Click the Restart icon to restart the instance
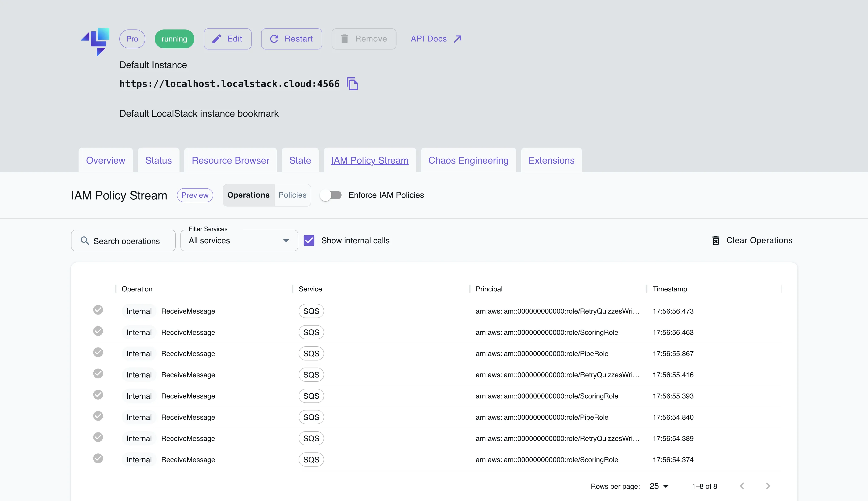Screen dimensions: 868x501 tap(274, 38)
